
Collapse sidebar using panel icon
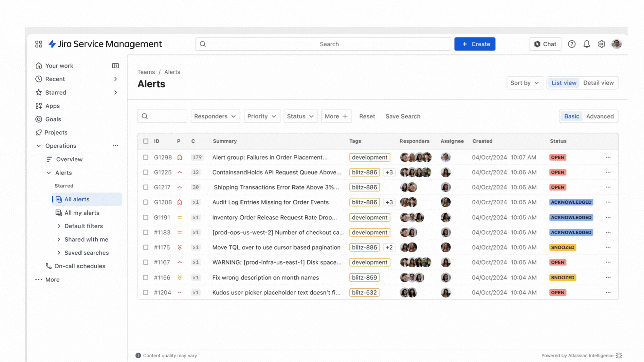click(x=115, y=66)
